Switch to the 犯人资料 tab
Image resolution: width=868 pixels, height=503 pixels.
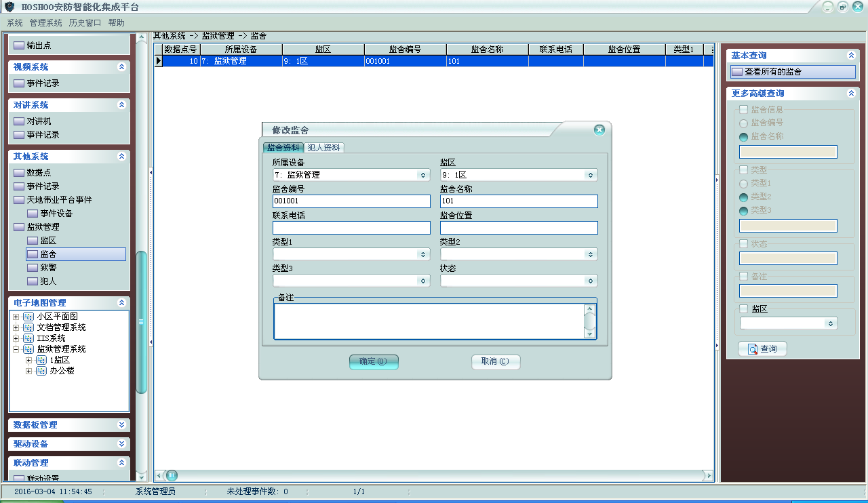tap(323, 148)
